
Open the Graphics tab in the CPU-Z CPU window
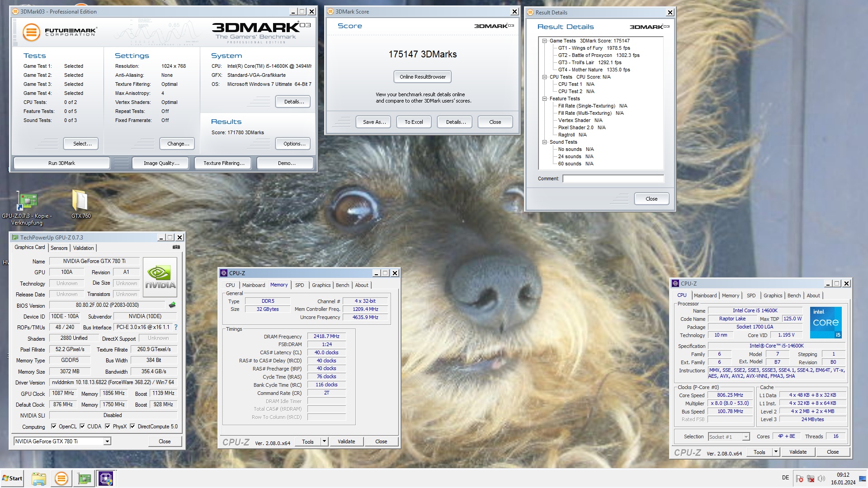click(x=773, y=296)
